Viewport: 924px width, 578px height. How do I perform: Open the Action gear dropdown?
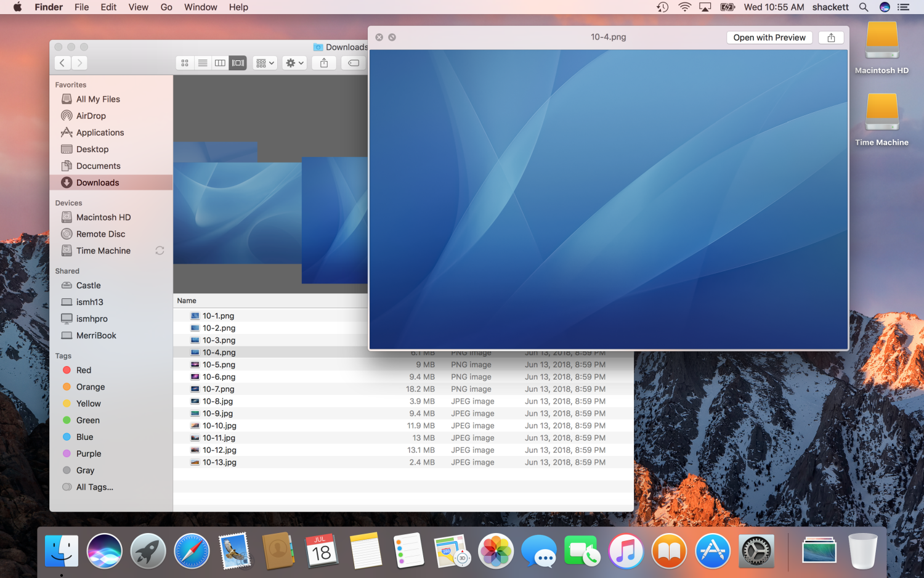294,63
